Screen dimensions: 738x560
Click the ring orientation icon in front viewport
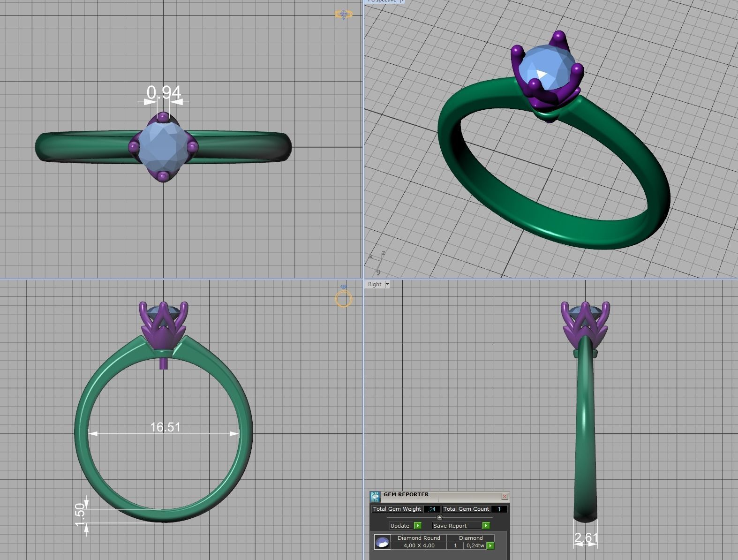pos(344,296)
